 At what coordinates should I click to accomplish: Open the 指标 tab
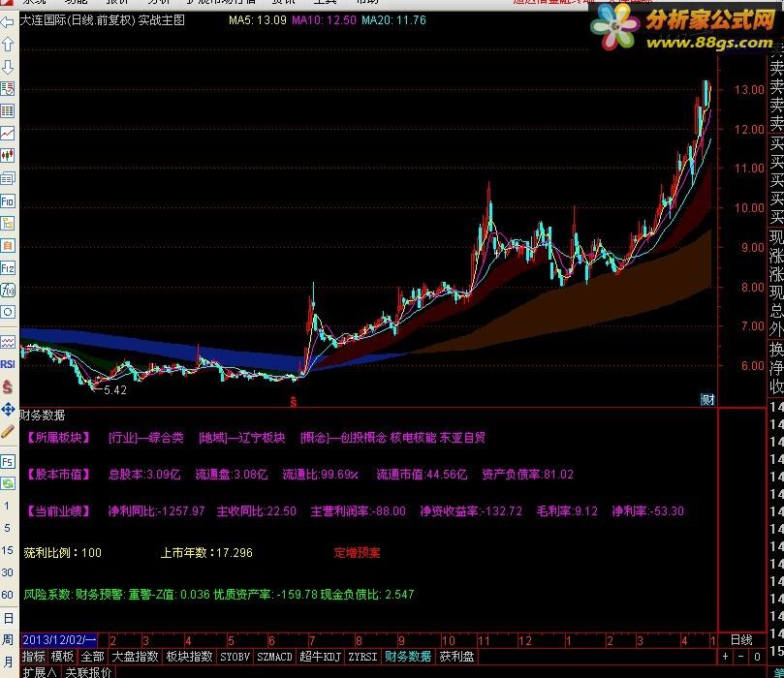34,656
